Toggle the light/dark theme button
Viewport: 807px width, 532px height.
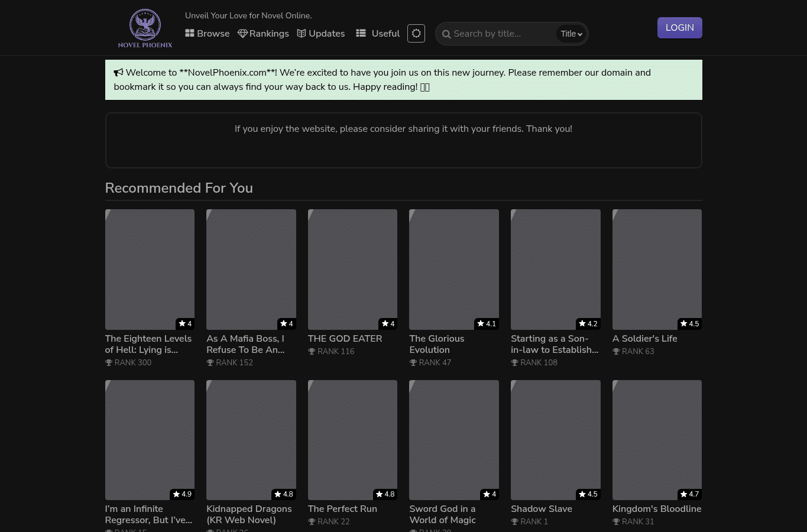tap(416, 34)
